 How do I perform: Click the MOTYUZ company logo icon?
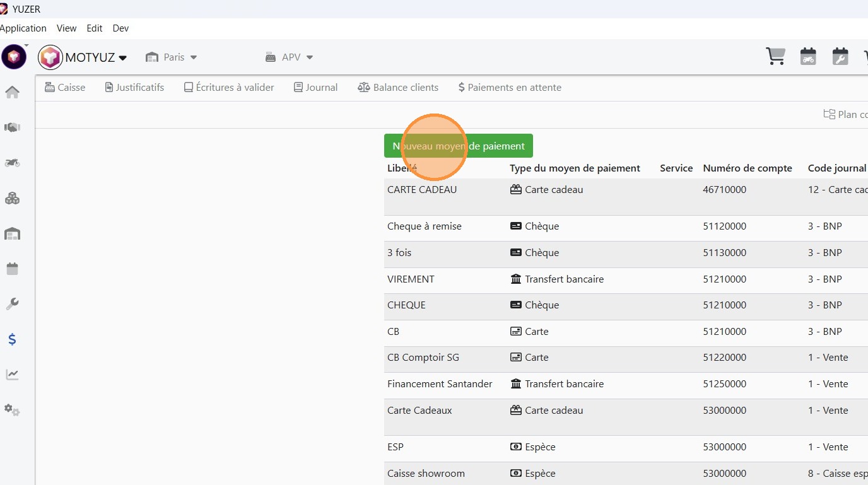(50, 57)
